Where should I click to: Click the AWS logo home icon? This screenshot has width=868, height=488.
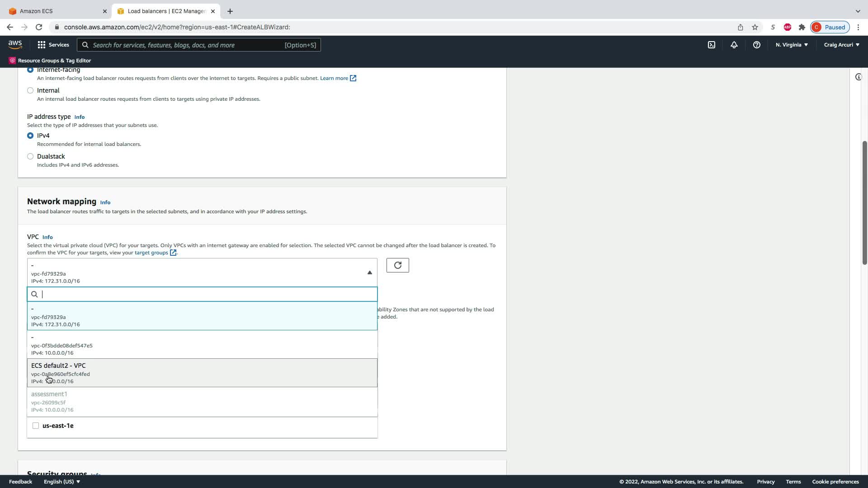15,44
